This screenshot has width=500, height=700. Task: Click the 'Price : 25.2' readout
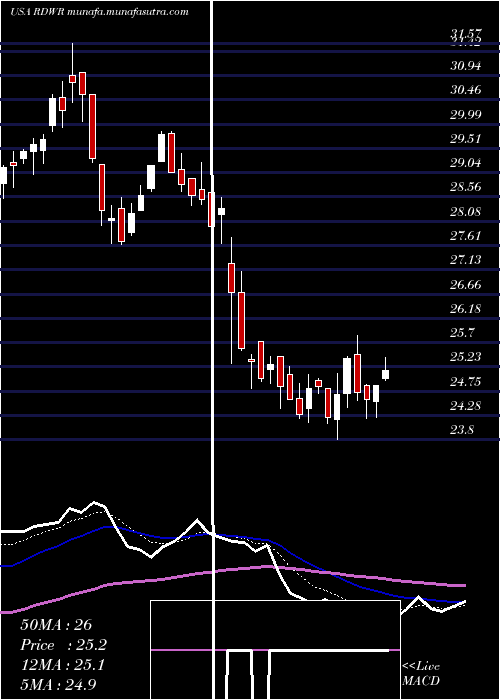(x=64, y=645)
